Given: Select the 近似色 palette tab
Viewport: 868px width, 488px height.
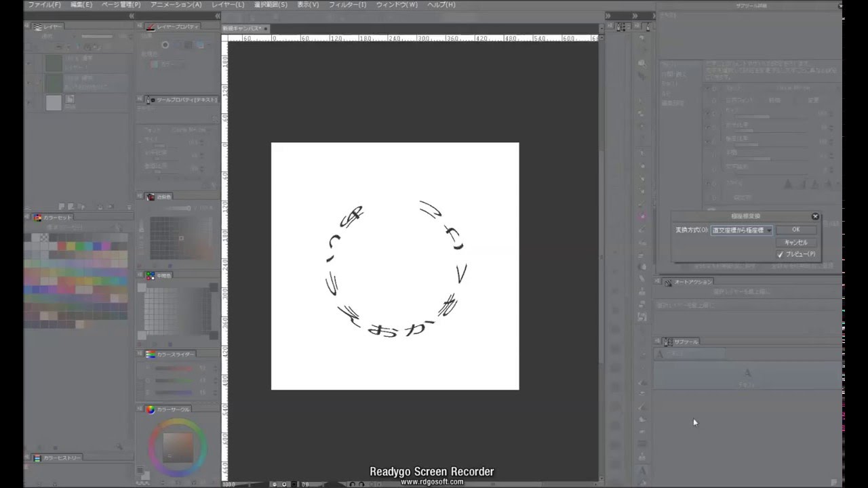Looking at the screenshot, I should [159, 197].
